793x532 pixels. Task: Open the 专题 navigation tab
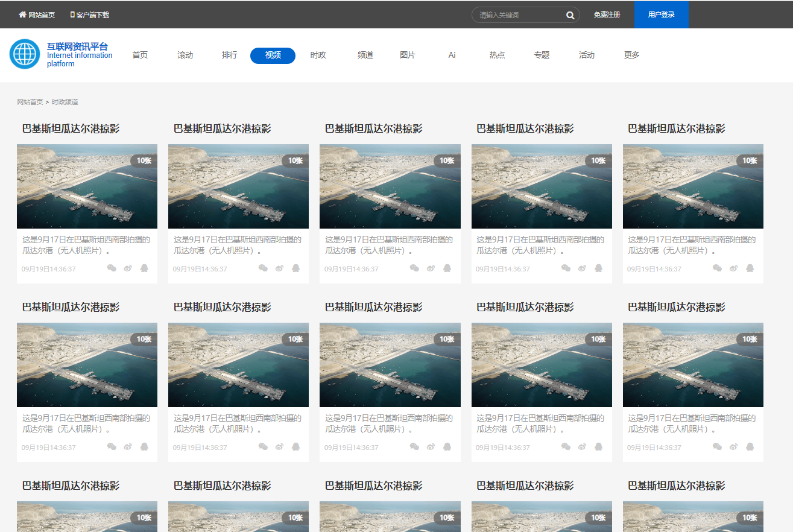542,55
